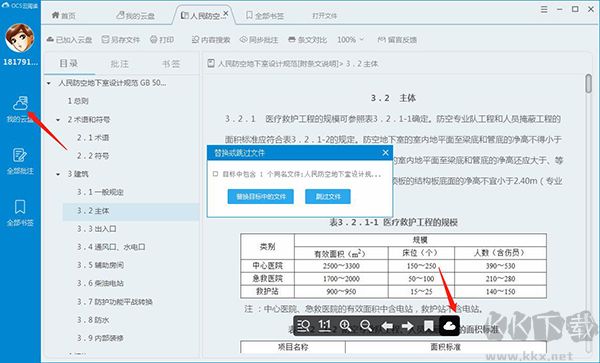Add a bookmark from the floating toolbar
Image resolution: width=600 pixels, height=363 pixels.
[429, 326]
